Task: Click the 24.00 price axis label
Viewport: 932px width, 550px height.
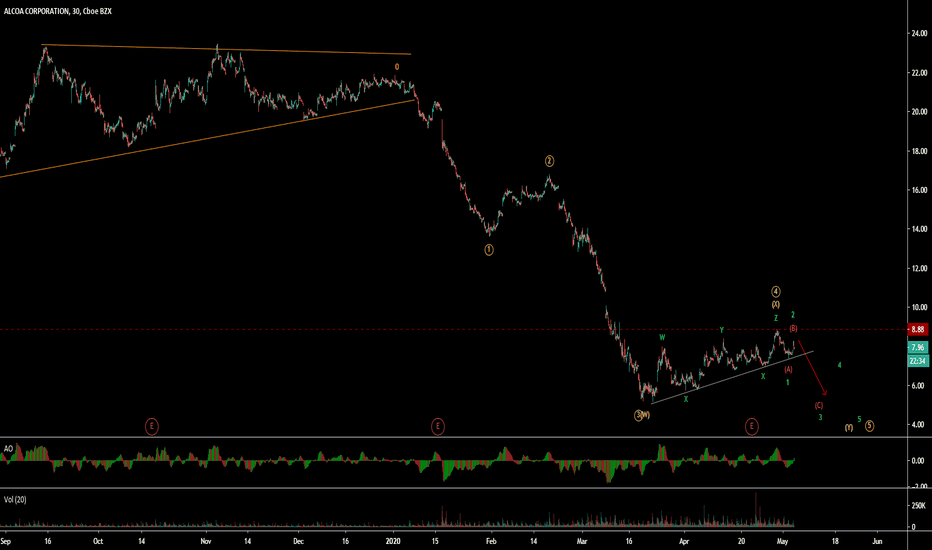Action: 919,33
